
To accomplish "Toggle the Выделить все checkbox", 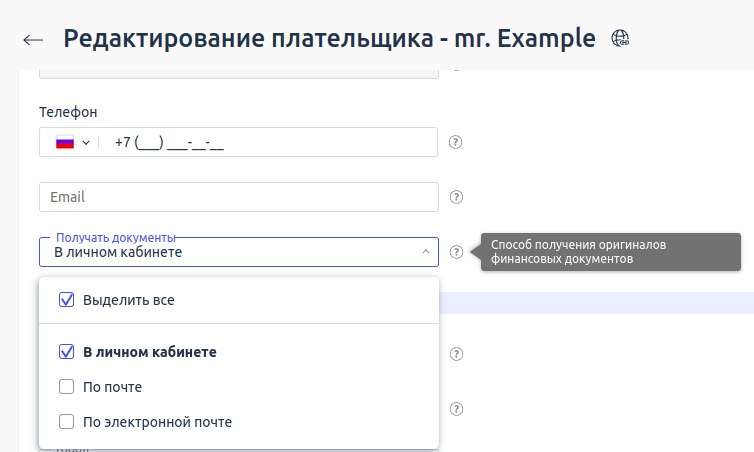I will coord(66,300).
